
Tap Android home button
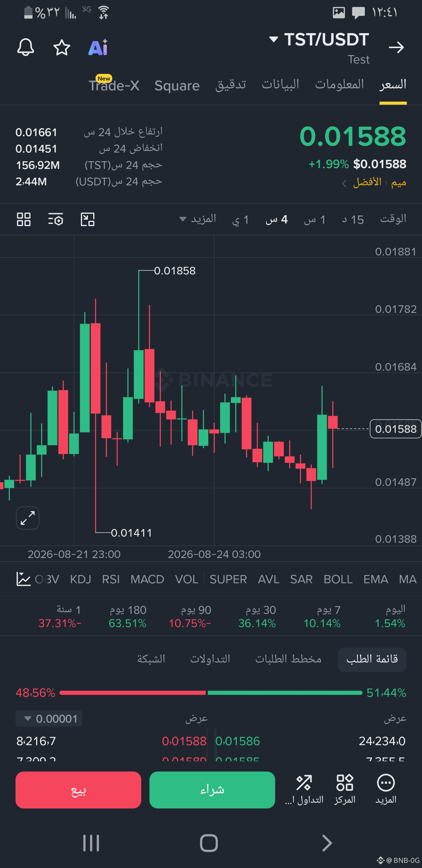click(209, 843)
